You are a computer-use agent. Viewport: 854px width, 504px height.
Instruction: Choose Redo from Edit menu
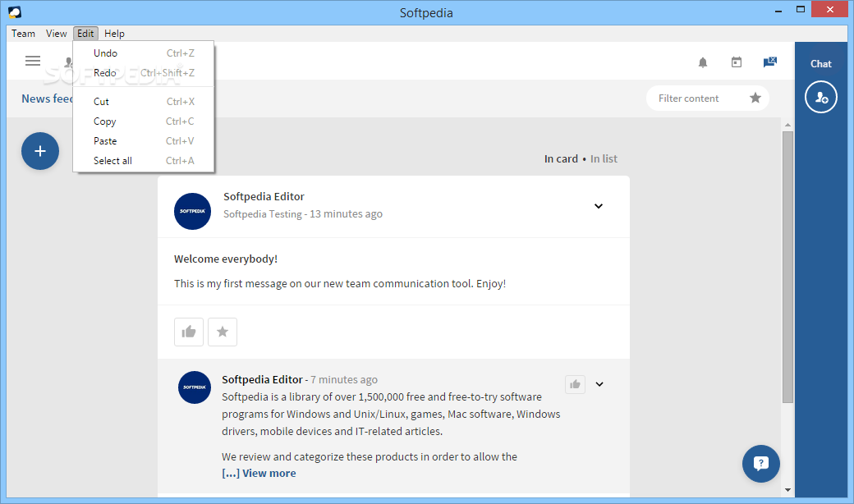point(144,73)
